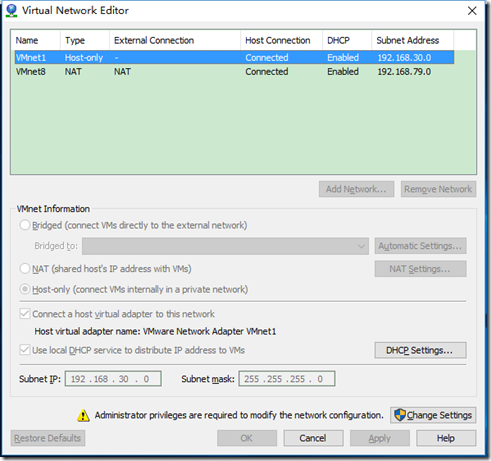Click subnet address 192.168.30.0 cell
Screen dimensions: 491x461
(404, 58)
